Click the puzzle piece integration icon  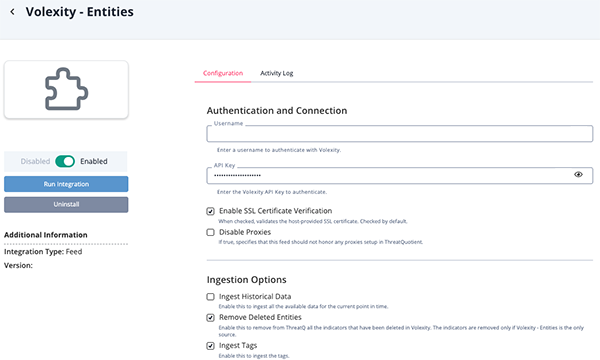67,89
